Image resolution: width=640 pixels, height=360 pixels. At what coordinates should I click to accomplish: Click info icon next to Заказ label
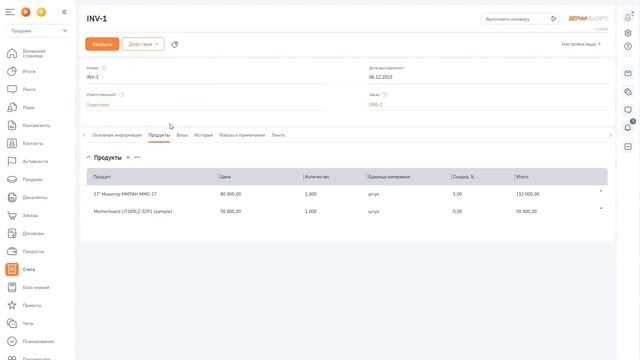(384, 95)
